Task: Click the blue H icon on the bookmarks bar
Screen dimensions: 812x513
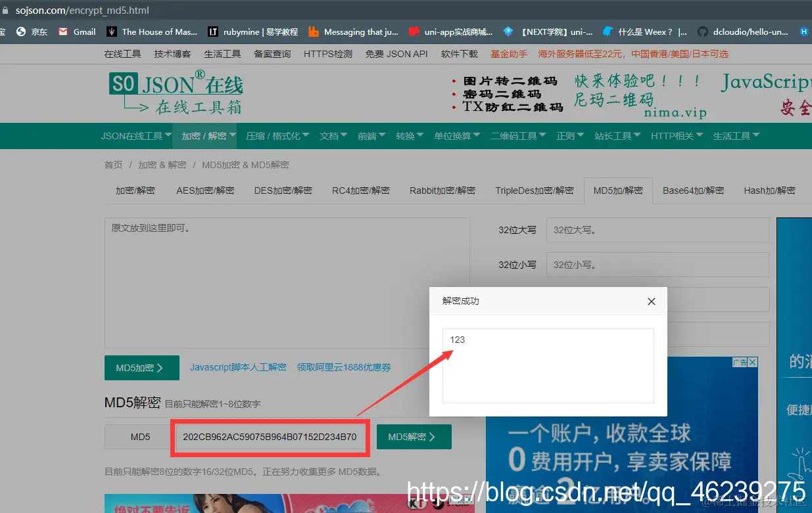Action: pyautogui.click(x=803, y=31)
